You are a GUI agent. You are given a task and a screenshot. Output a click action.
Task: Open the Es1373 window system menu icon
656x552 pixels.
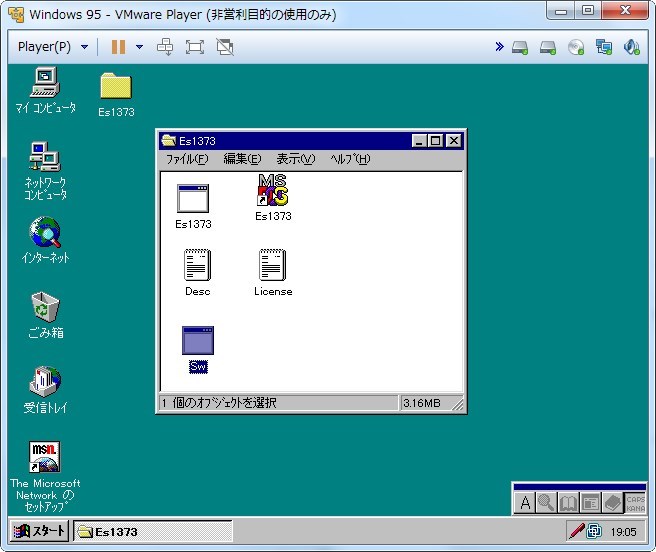169,141
